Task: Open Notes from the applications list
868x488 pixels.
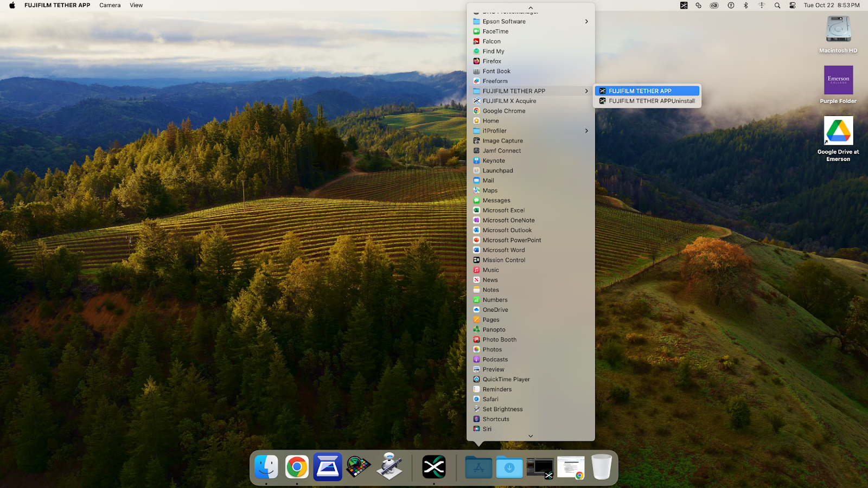Action: [x=531, y=290]
